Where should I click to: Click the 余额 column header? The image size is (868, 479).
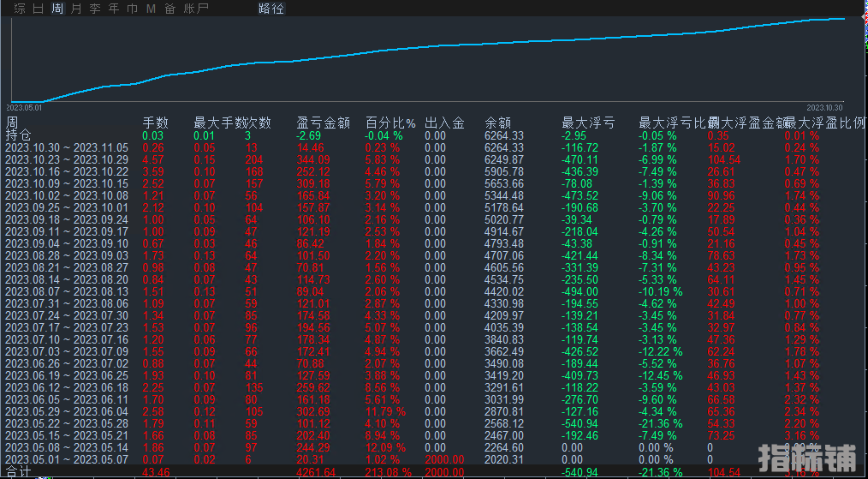pos(497,123)
